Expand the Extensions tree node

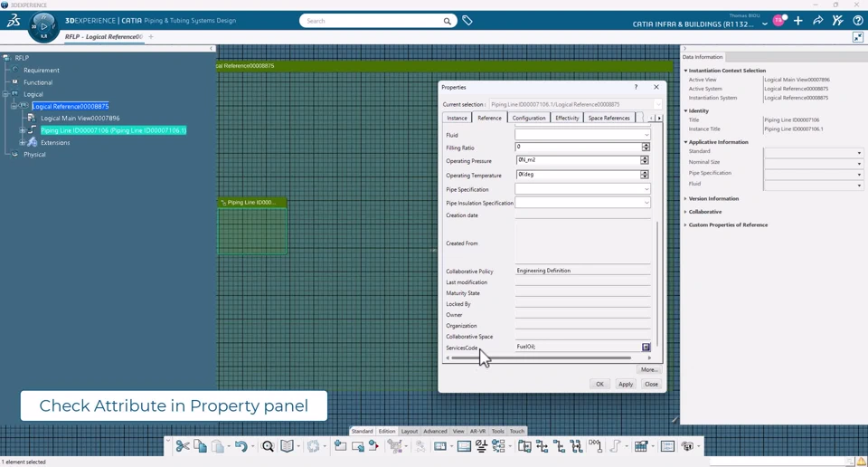pos(22,142)
